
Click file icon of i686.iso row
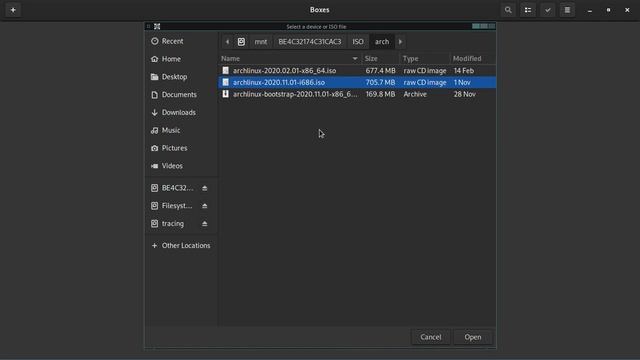(226, 82)
